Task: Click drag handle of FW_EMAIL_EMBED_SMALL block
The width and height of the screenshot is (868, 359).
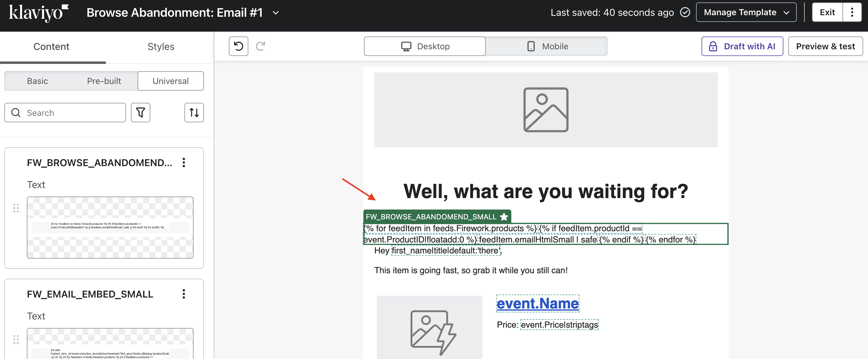Action: [x=16, y=340]
